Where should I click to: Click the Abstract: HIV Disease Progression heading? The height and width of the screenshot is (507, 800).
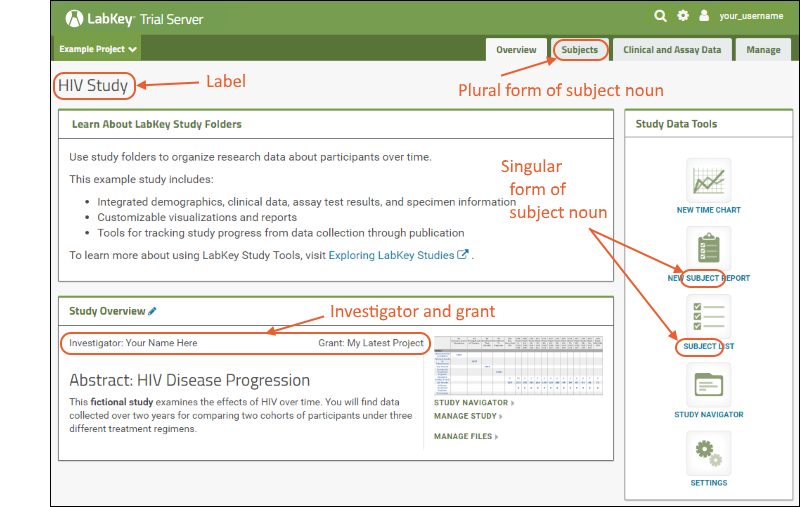pyautogui.click(x=189, y=380)
